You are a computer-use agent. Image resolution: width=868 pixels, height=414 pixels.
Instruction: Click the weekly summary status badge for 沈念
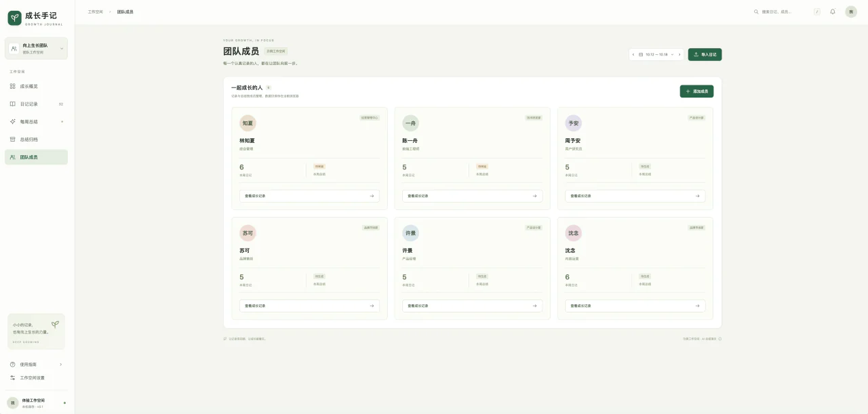[x=645, y=276]
